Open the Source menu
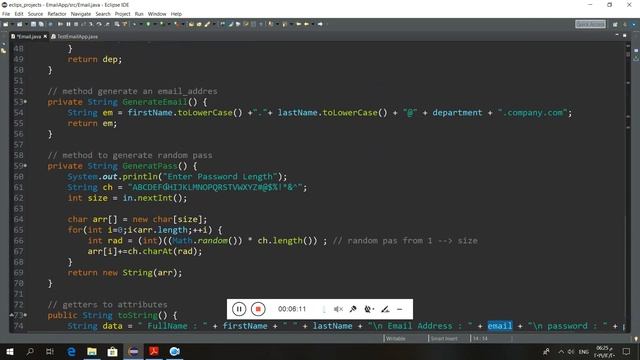640x360 pixels. coord(35,14)
